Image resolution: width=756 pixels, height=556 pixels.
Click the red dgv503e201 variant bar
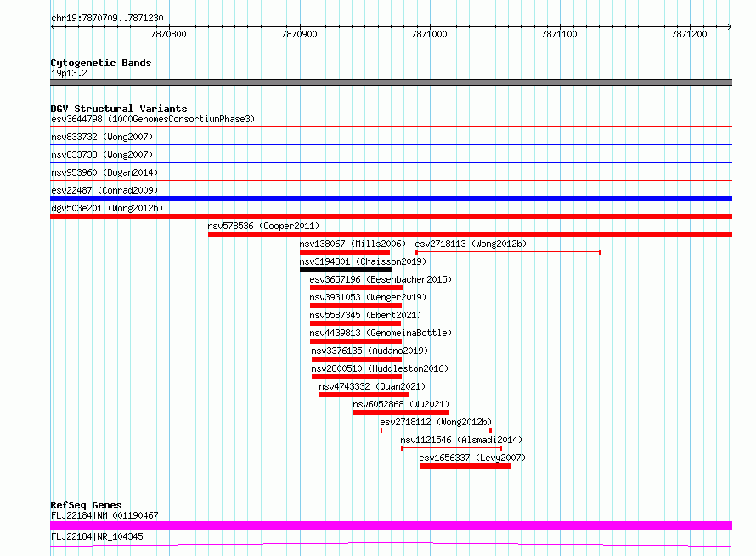click(x=391, y=216)
